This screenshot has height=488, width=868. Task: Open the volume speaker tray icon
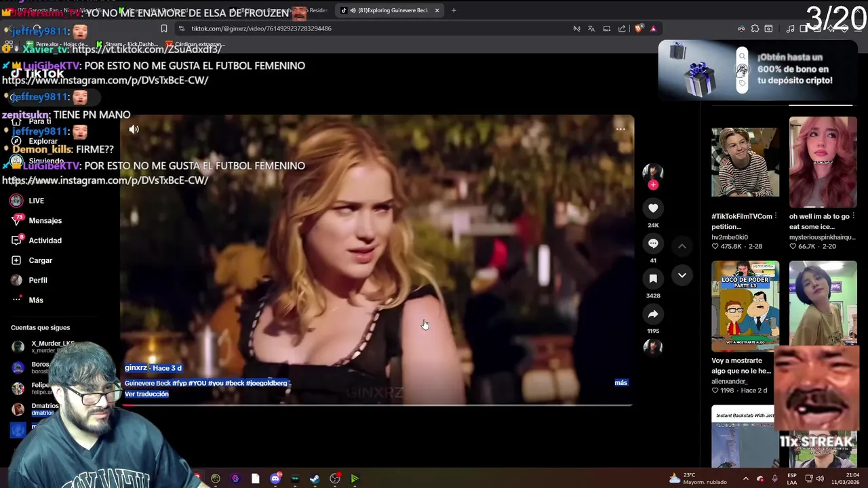pos(820,479)
